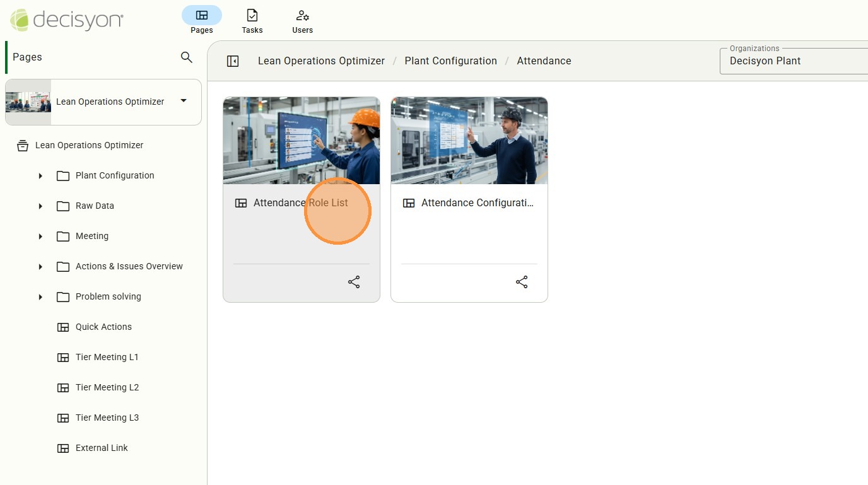868x485 pixels.
Task: Toggle the sidebar collapse icon
Action: [233, 61]
